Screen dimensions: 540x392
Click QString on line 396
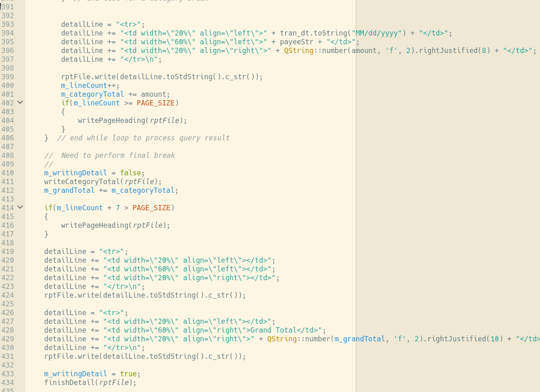299,51
